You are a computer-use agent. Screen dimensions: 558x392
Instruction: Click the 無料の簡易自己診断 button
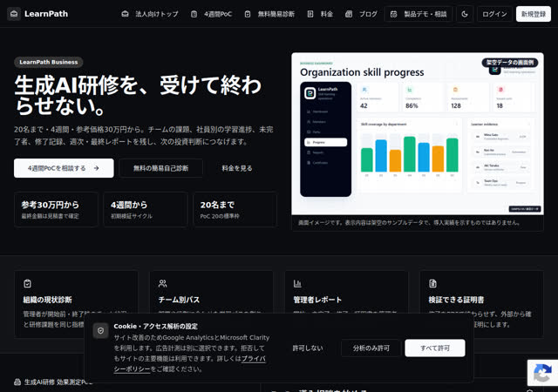coord(160,168)
